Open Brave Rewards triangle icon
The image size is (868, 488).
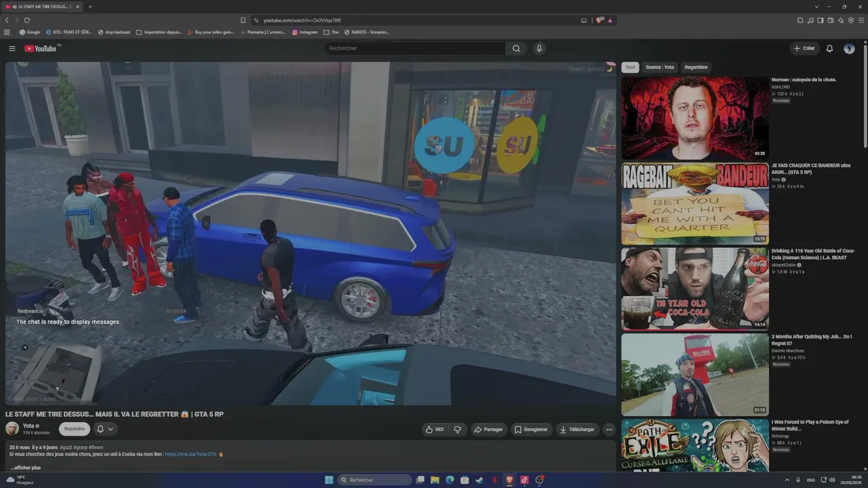tap(610, 20)
